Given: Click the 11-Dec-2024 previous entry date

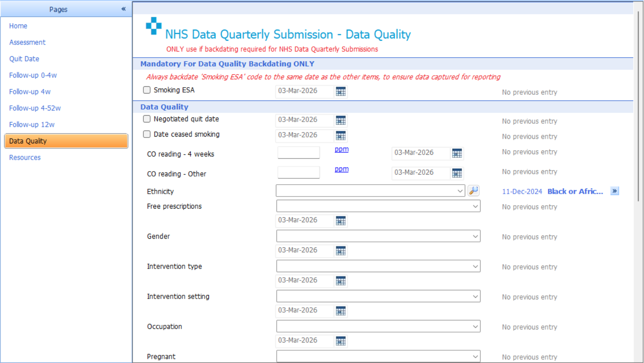Looking at the screenshot, I should [x=522, y=191].
